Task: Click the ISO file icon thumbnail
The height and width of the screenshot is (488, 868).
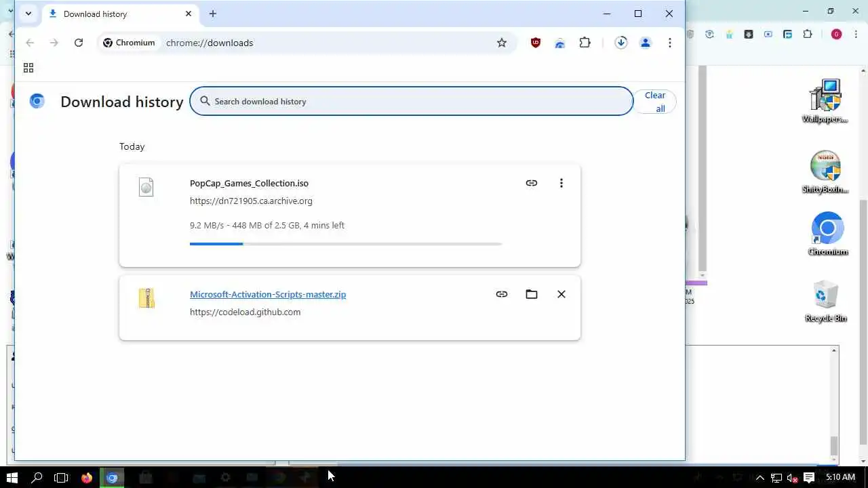Action: click(x=146, y=187)
